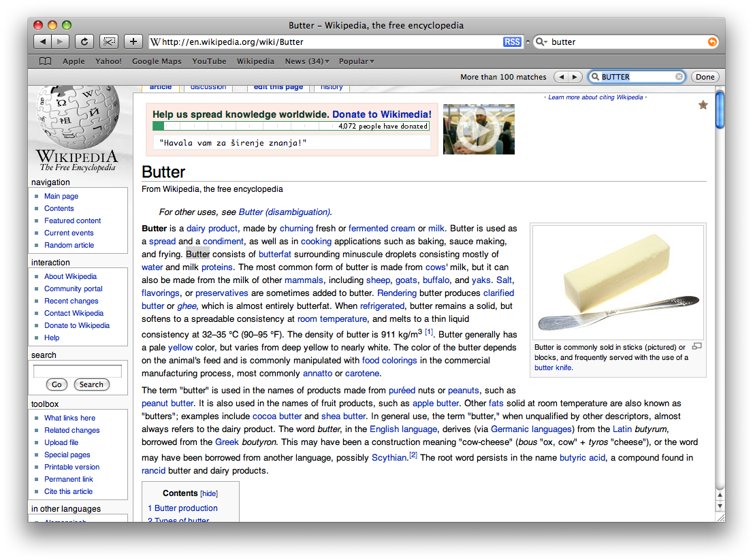The image size is (753, 560).
Task: Clear the BUTTER find field text
Action: click(x=679, y=77)
